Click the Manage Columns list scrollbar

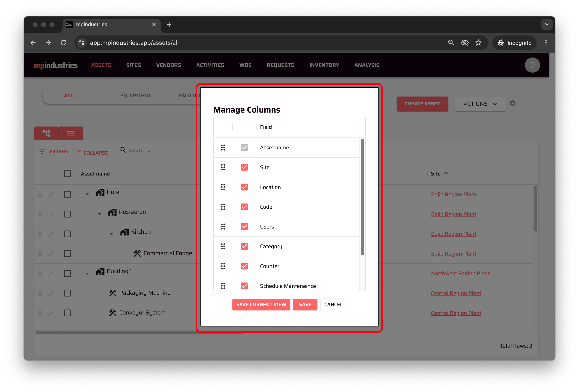[x=362, y=197]
